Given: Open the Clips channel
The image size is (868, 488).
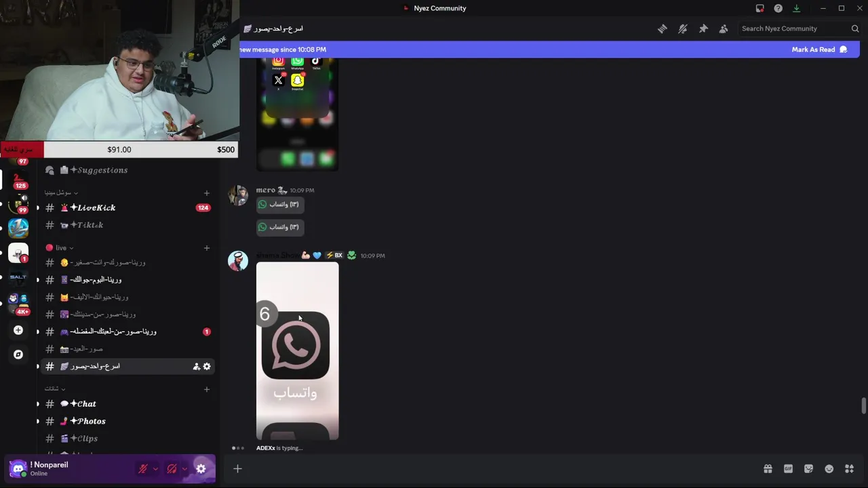Looking at the screenshot, I should (x=127, y=439).
